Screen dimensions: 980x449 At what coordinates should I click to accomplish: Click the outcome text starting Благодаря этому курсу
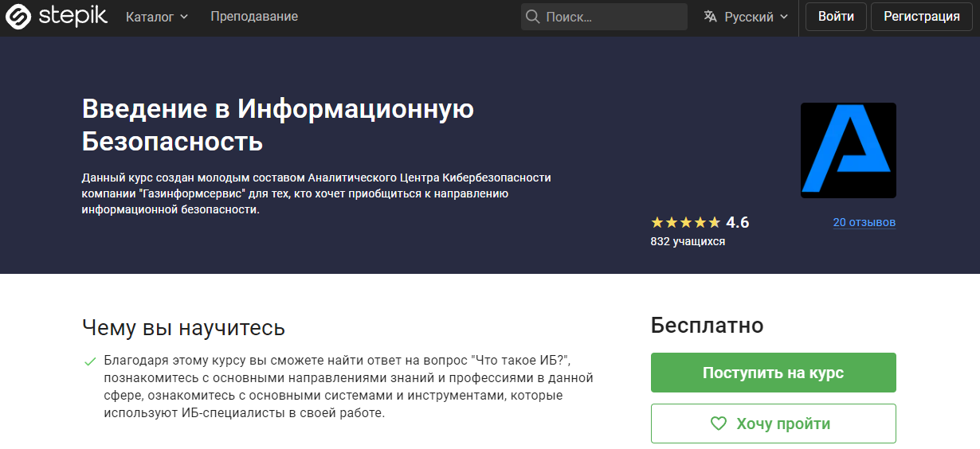(x=349, y=387)
